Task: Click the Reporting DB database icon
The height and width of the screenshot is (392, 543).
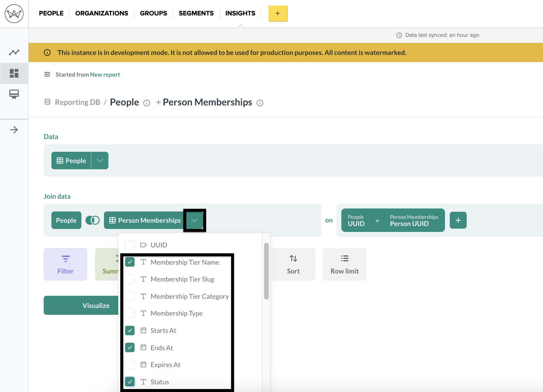Action: tap(48, 102)
